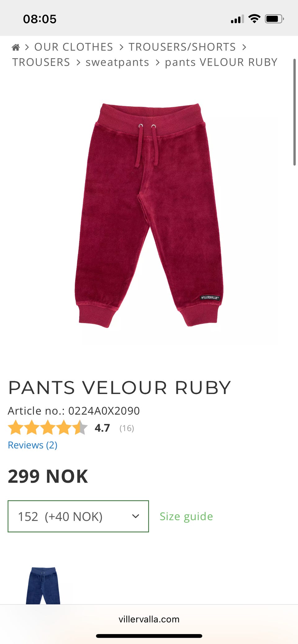The image size is (298, 644).
Task: Click pants VELOUR RUBY breadcrumb
Action: point(221,62)
